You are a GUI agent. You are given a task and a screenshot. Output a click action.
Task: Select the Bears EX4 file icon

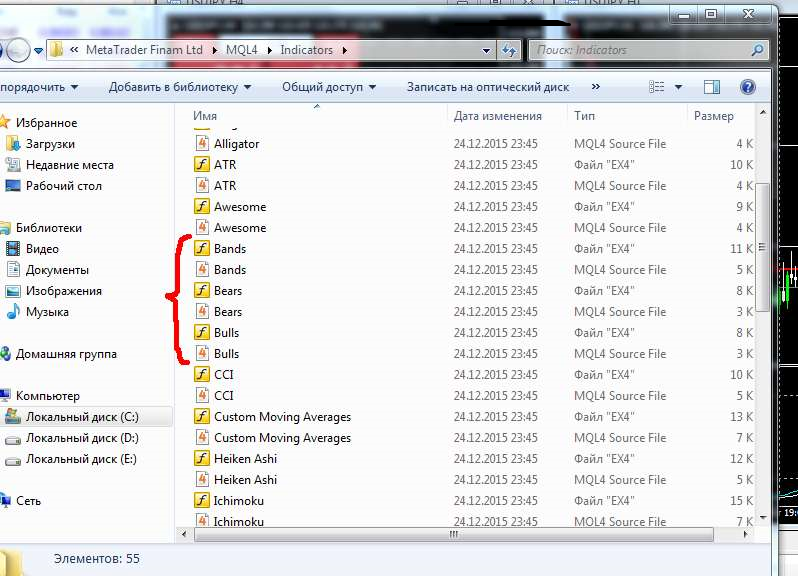pyautogui.click(x=202, y=291)
